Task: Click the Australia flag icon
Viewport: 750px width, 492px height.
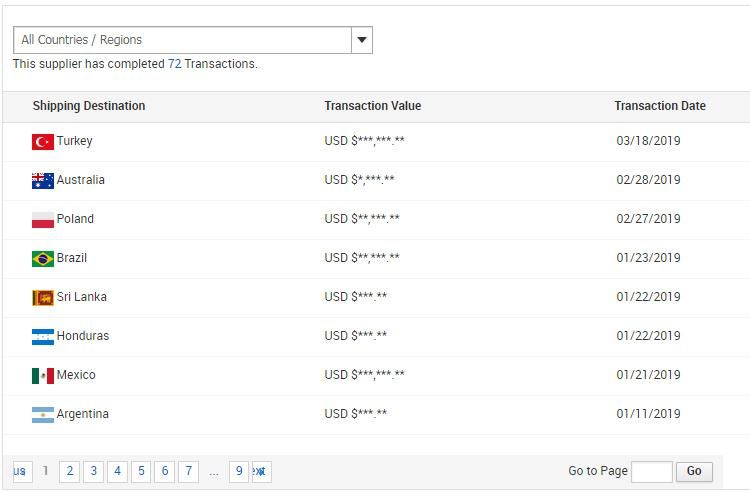Action: click(43, 181)
